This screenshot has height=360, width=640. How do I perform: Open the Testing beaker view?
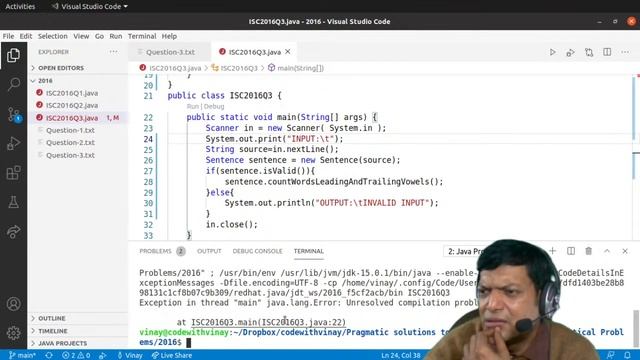(13, 202)
